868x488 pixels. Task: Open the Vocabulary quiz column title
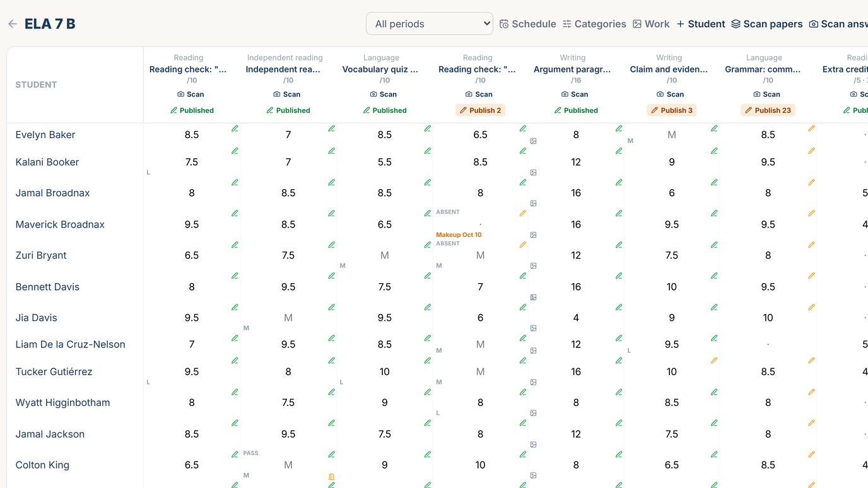pyautogui.click(x=380, y=69)
